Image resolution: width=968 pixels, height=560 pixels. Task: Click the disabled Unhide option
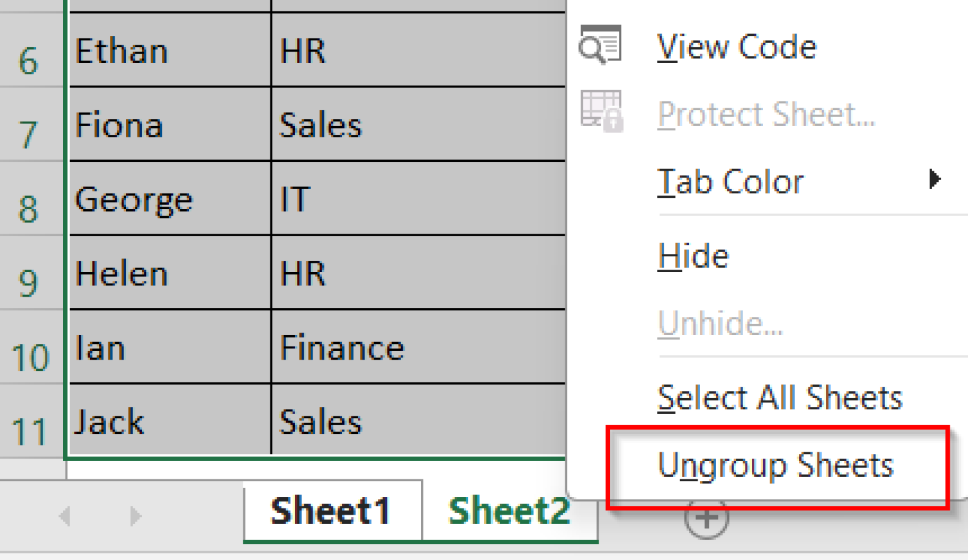(x=720, y=323)
